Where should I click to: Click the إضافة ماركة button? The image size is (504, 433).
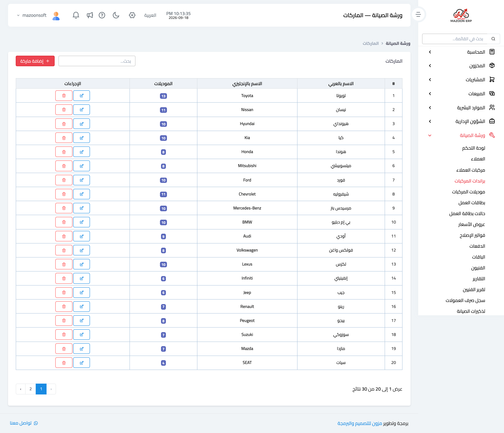(x=35, y=61)
